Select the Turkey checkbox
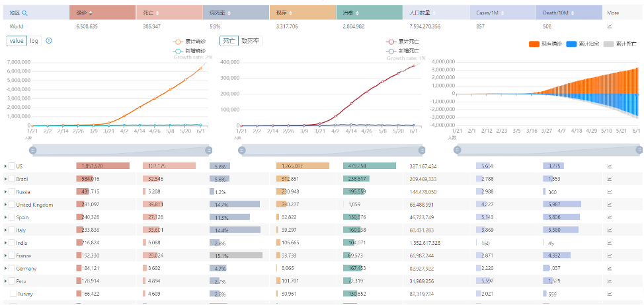This screenshot has height=305, width=644. tap(12, 294)
